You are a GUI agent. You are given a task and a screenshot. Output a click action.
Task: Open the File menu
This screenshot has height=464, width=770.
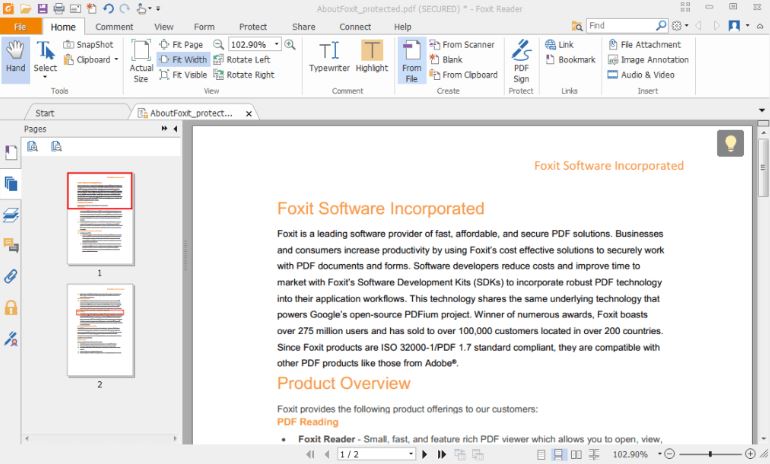pos(20,27)
